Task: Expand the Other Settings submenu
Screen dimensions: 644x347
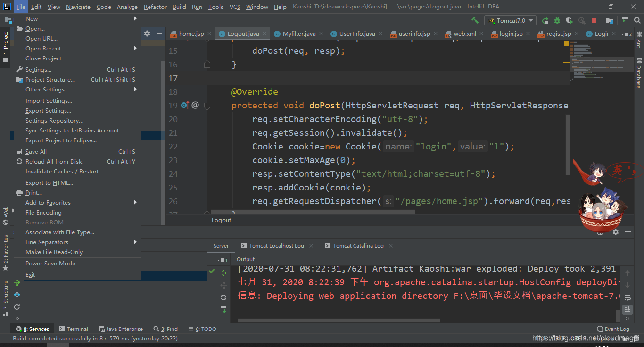Action: [78, 89]
